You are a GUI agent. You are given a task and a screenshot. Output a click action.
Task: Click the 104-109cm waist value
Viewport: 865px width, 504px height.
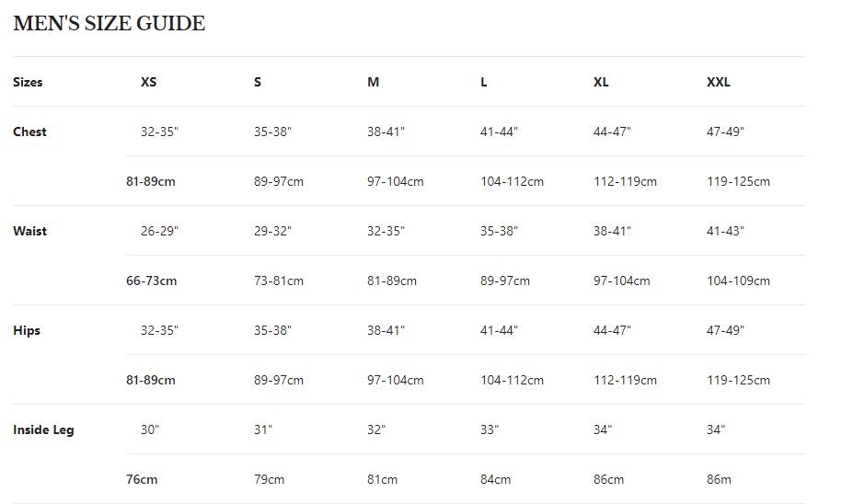(x=738, y=281)
